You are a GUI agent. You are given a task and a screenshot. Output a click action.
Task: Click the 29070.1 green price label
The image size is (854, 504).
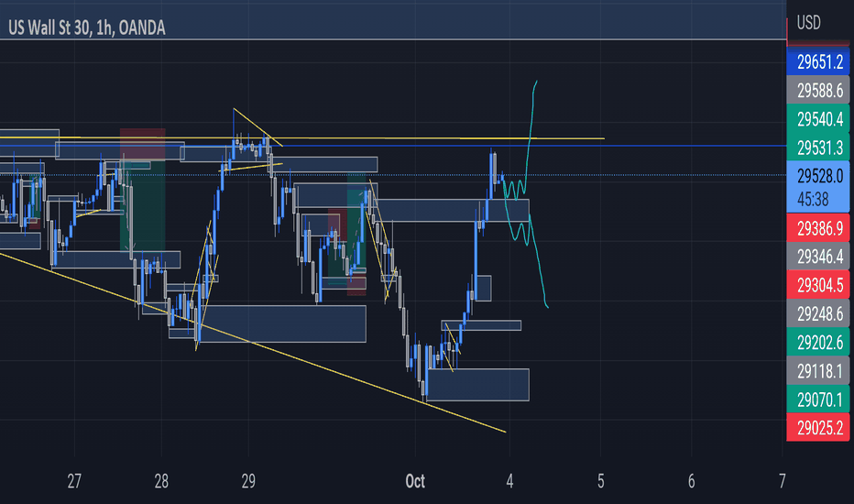[x=818, y=400]
